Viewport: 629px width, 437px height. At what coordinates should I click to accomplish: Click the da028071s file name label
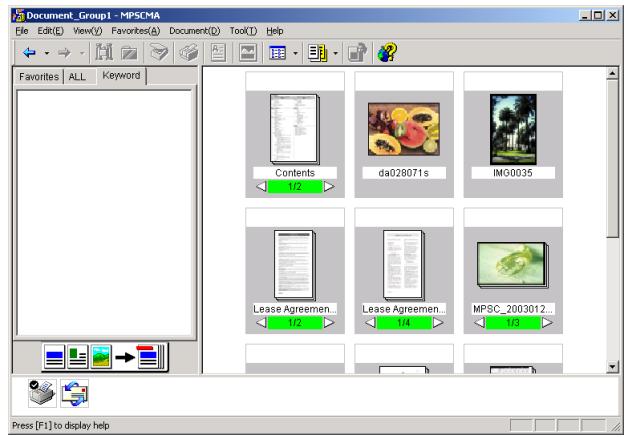click(x=404, y=173)
